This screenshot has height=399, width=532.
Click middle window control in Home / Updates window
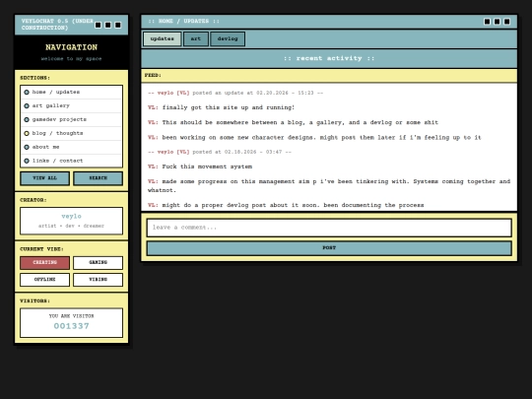point(498,22)
